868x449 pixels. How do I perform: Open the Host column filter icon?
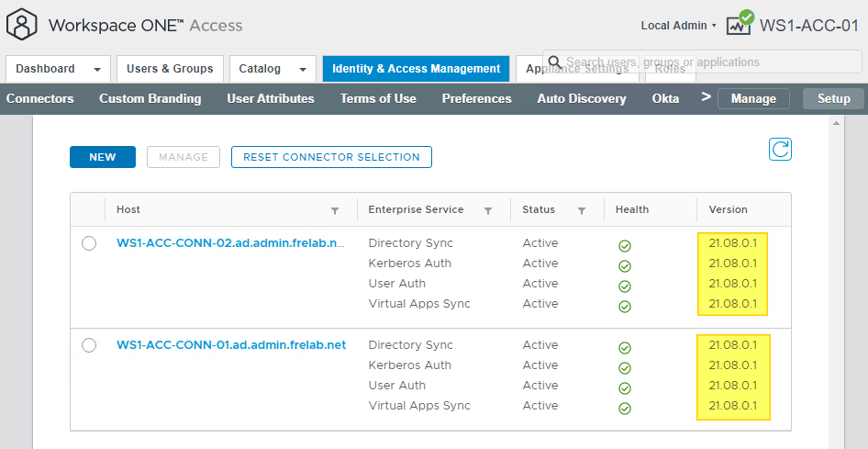[x=335, y=210]
